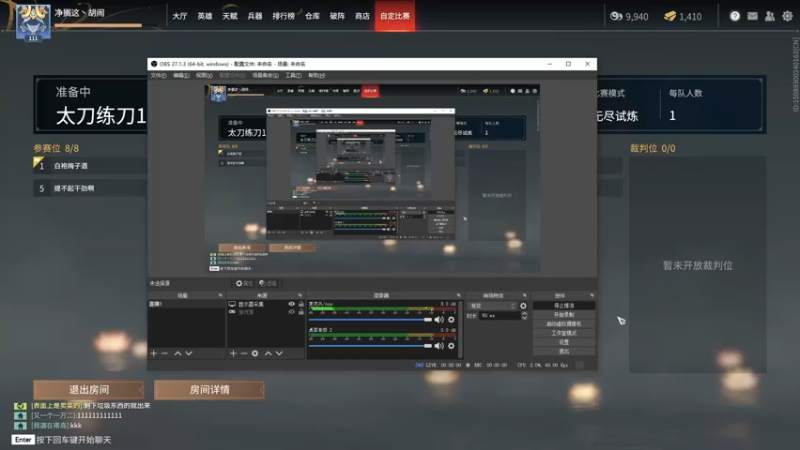Open the 桌面音频 2 mixer gear settings
The width and height of the screenshot is (800, 450).
451,345
